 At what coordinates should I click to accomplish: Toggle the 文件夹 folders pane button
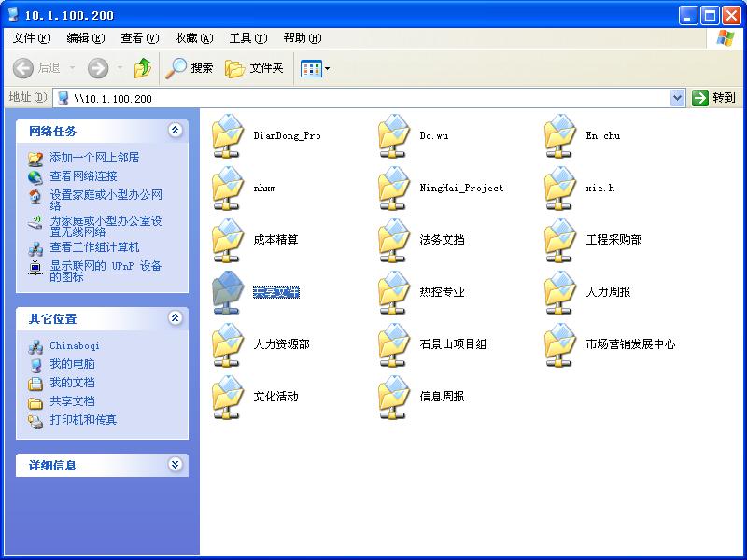pos(254,68)
